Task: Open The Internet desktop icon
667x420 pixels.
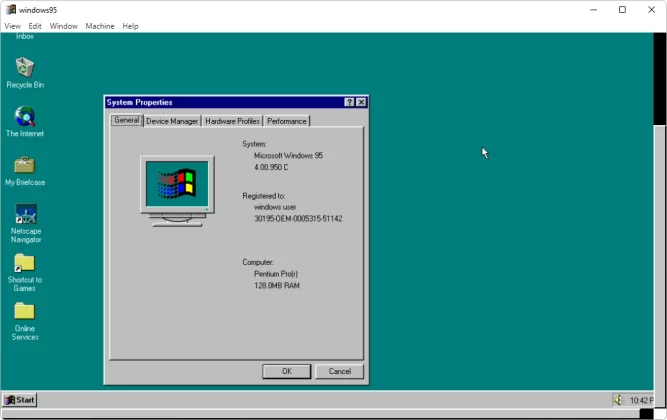Action: (x=25, y=117)
